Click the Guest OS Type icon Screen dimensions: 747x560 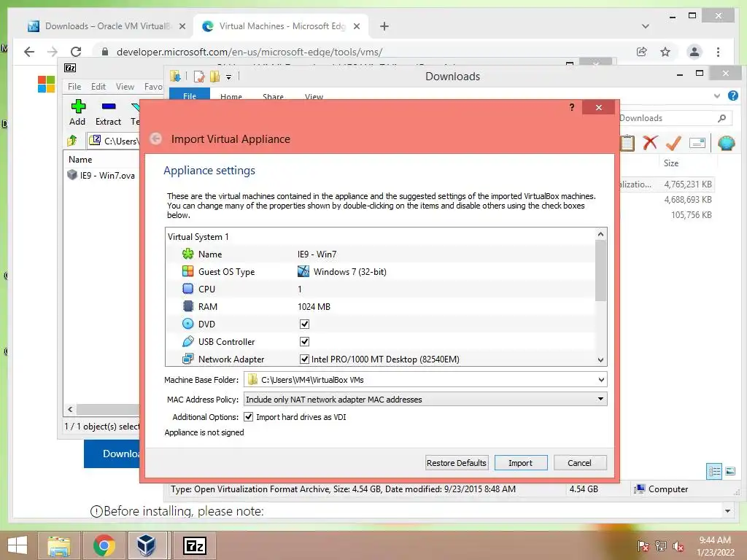[187, 271]
